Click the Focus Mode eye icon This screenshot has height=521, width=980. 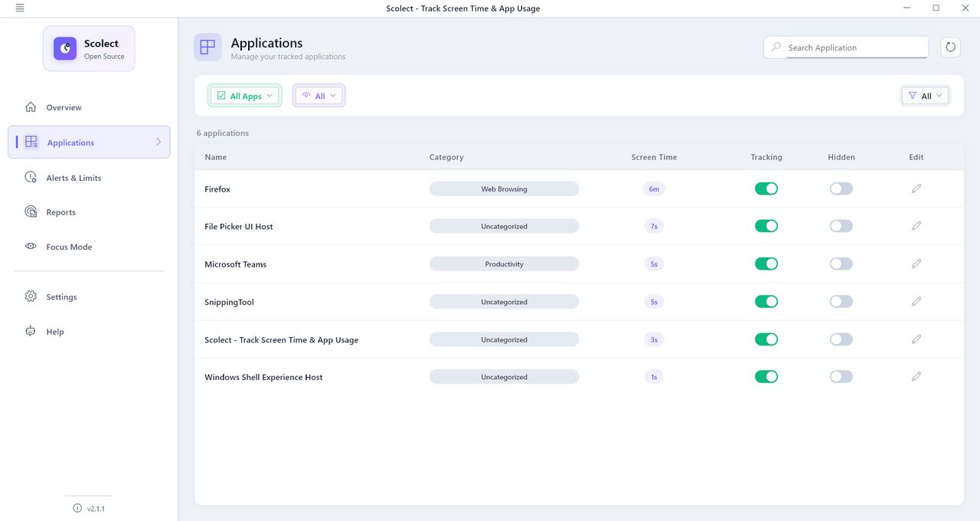tap(31, 247)
